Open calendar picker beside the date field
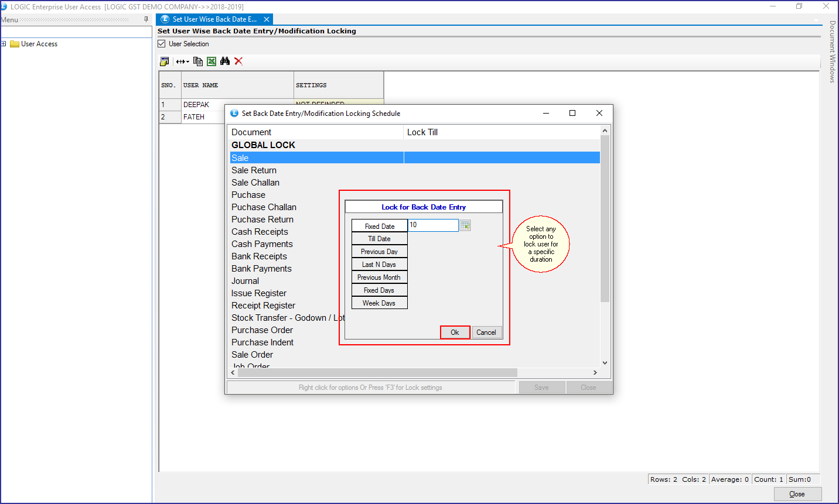The width and height of the screenshot is (839, 504). click(465, 225)
